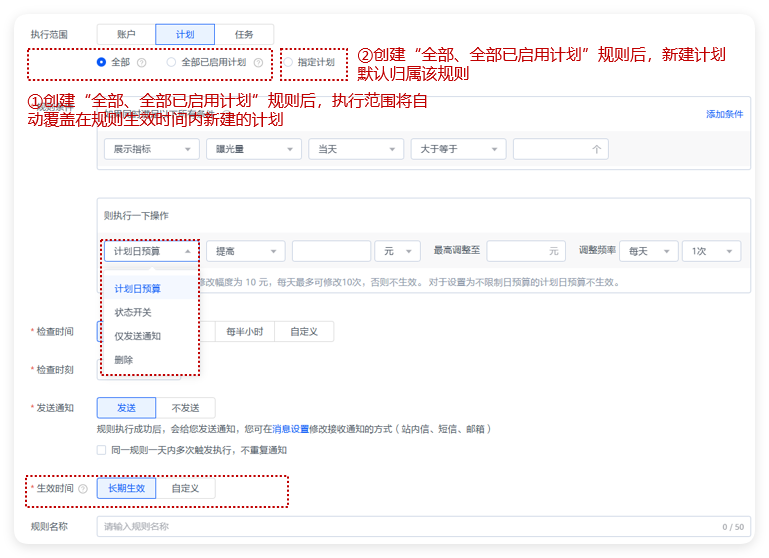Select the 自定义 check time option

[x=304, y=332]
